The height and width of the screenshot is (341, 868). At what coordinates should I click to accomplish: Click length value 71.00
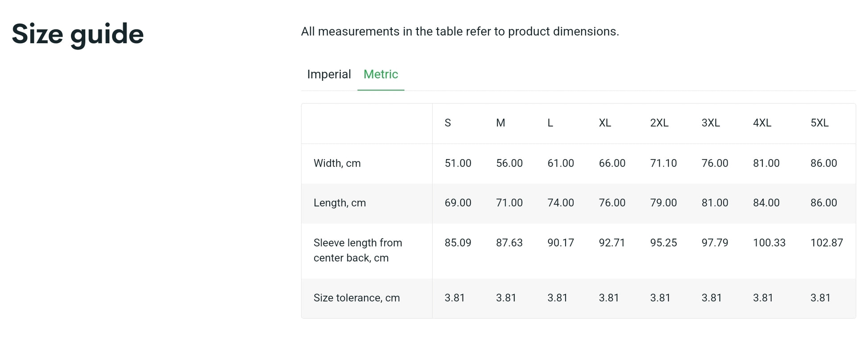tap(509, 203)
